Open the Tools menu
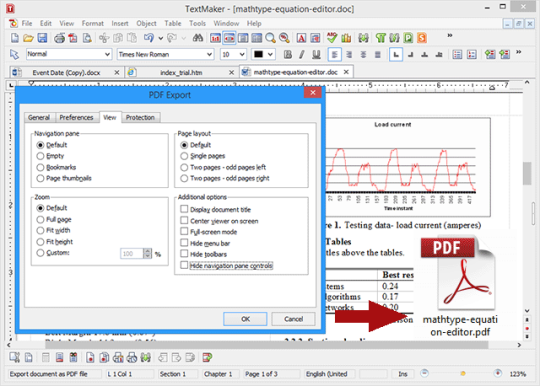This screenshot has width=540, height=386. (x=197, y=23)
